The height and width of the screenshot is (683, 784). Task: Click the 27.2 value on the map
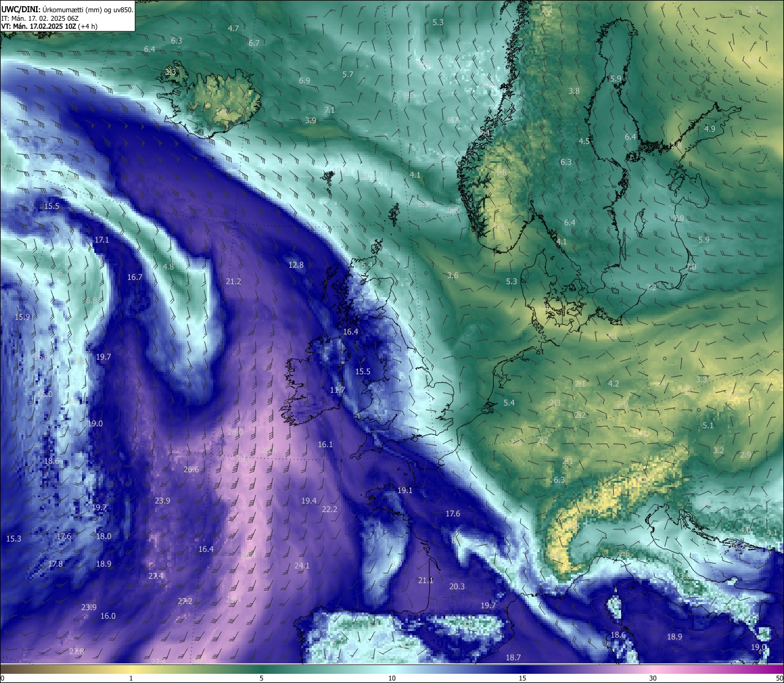click(x=185, y=602)
